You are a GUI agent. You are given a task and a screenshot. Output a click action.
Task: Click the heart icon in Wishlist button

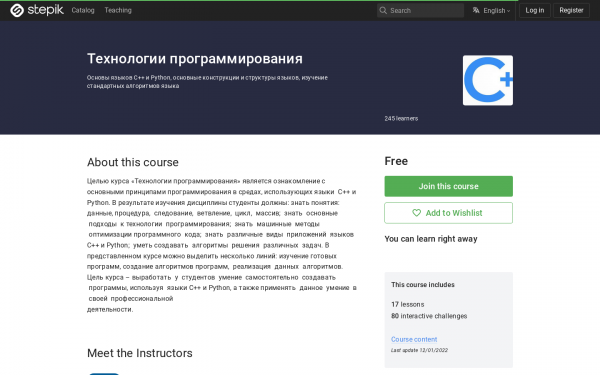coord(416,213)
